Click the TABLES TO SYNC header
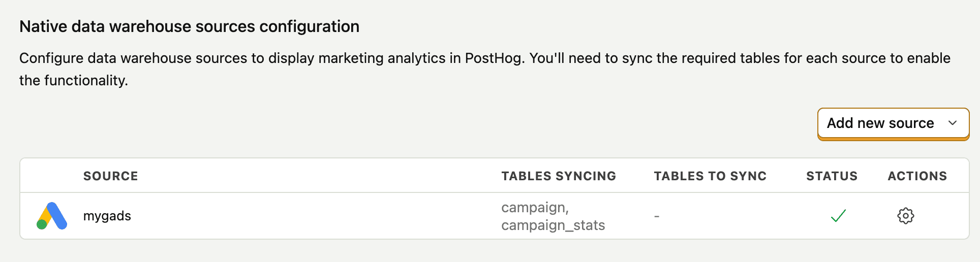Viewport: 980px width, 262px height. click(x=710, y=176)
